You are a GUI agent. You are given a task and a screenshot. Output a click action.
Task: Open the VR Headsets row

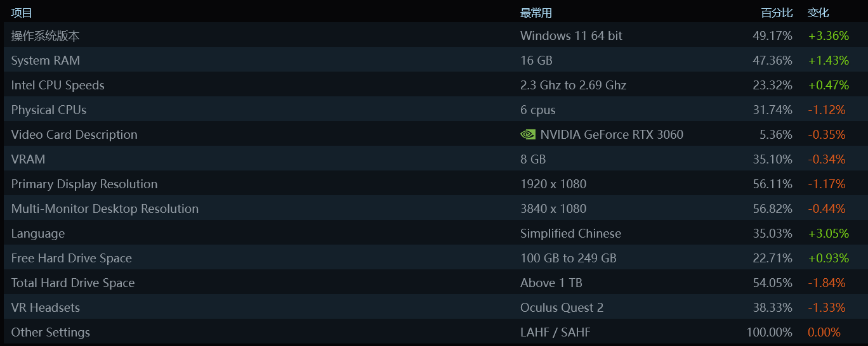coord(433,307)
